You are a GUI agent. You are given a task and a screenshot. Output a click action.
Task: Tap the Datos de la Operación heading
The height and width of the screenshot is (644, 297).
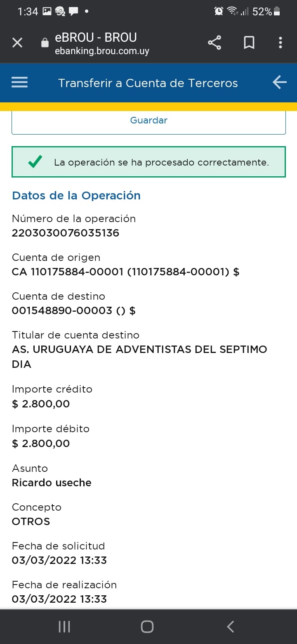76,195
